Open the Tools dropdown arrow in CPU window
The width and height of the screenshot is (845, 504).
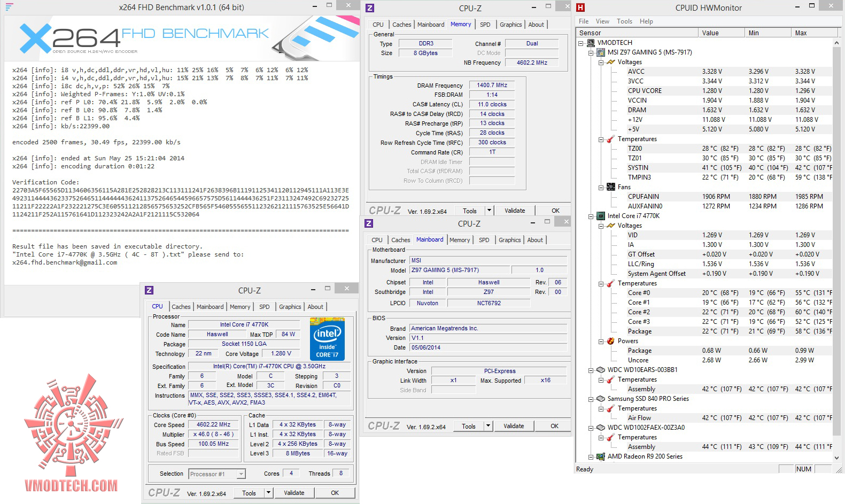268,493
